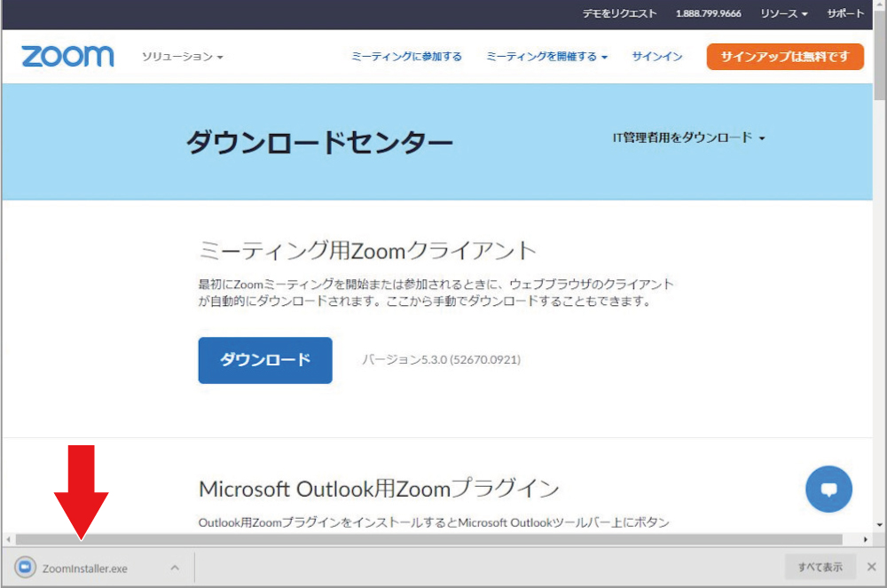The height and width of the screenshot is (588, 887).
Task: Open the IT管理者用をダウンロード dropdown
Action: click(x=688, y=138)
